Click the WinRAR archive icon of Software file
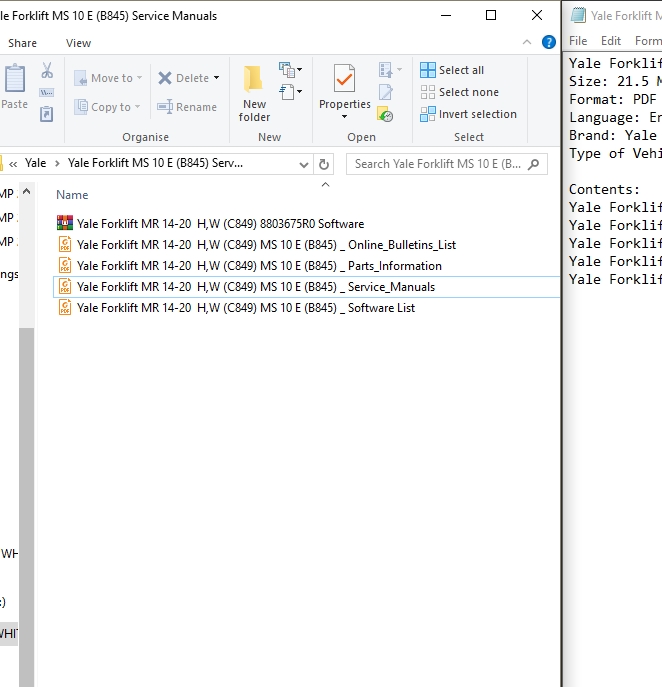Screen dimensions: 662x687 click(65, 223)
